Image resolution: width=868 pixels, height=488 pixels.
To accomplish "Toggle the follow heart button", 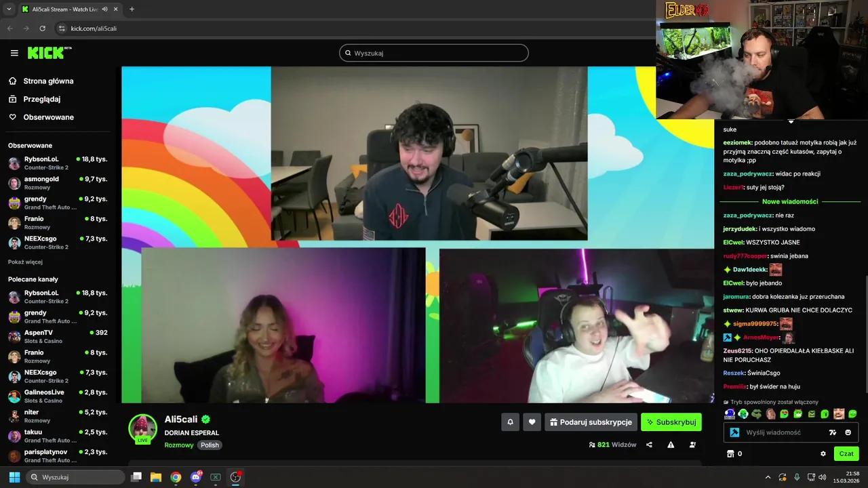I will coord(532,422).
